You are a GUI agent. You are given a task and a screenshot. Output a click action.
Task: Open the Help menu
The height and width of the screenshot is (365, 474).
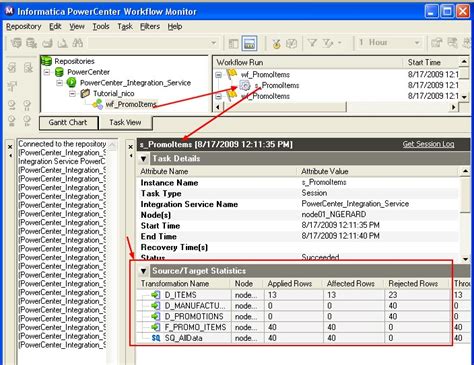pos(175,26)
